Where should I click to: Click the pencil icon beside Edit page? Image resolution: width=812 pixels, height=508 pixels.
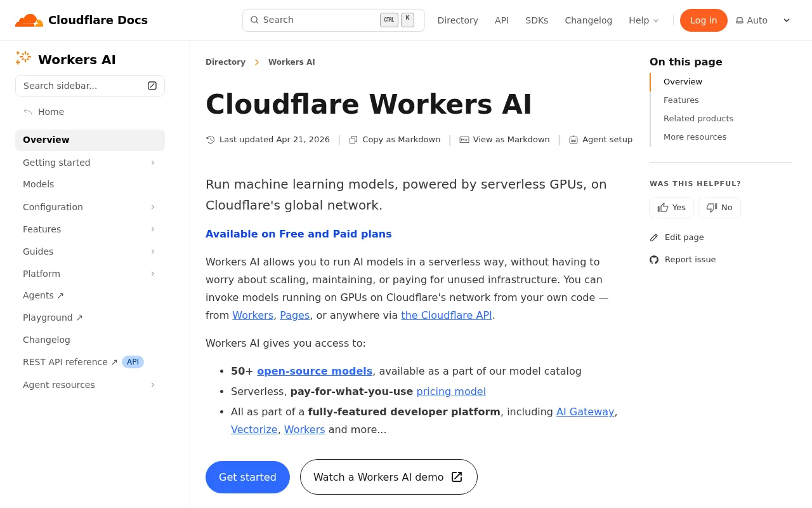pyautogui.click(x=654, y=237)
